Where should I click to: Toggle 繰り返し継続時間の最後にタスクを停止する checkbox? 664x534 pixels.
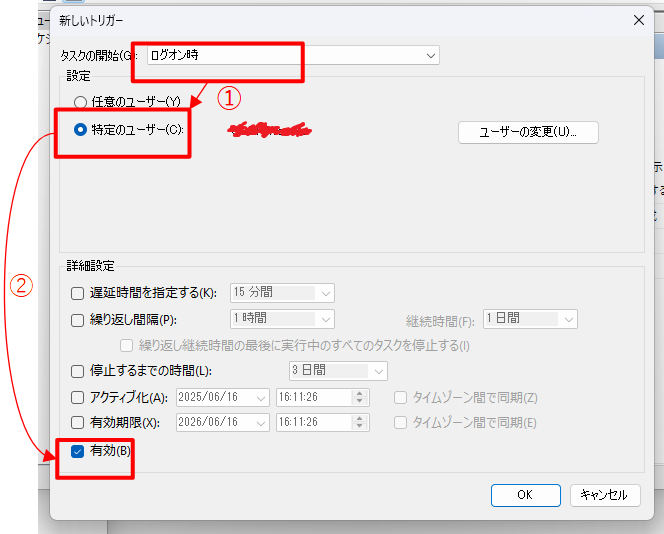pyautogui.click(x=126, y=346)
